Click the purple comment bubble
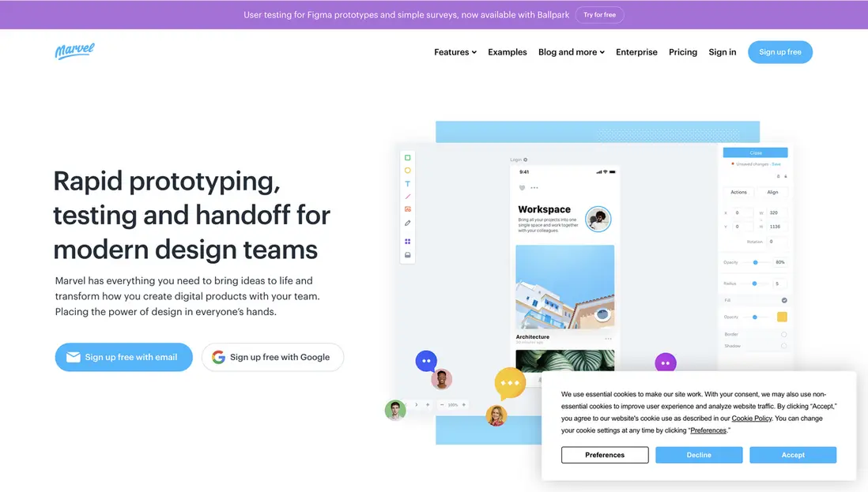The width and height of the screenshot is (868, 492). pos(666,363)
